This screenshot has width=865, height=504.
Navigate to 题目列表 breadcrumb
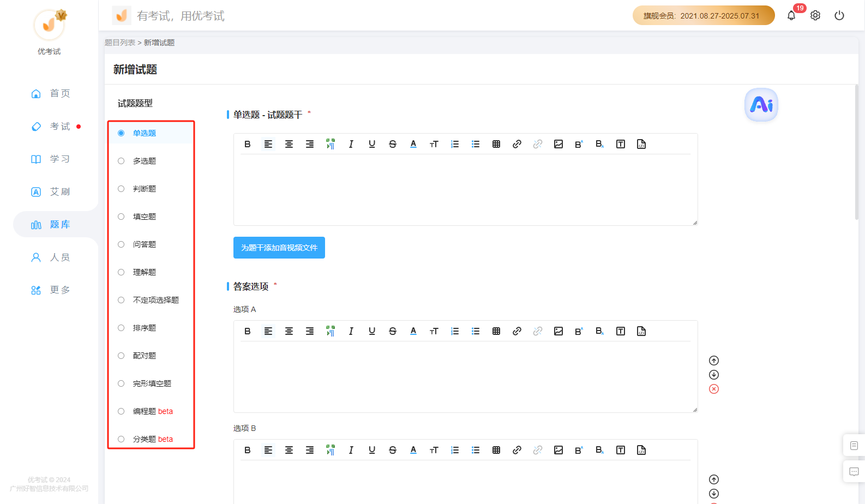(120, 43)
